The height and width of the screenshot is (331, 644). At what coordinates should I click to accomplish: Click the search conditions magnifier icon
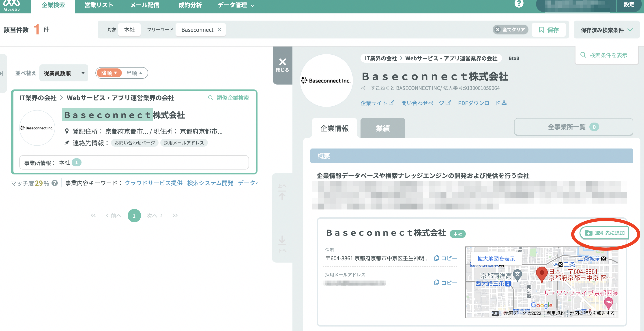coord(583,55)
